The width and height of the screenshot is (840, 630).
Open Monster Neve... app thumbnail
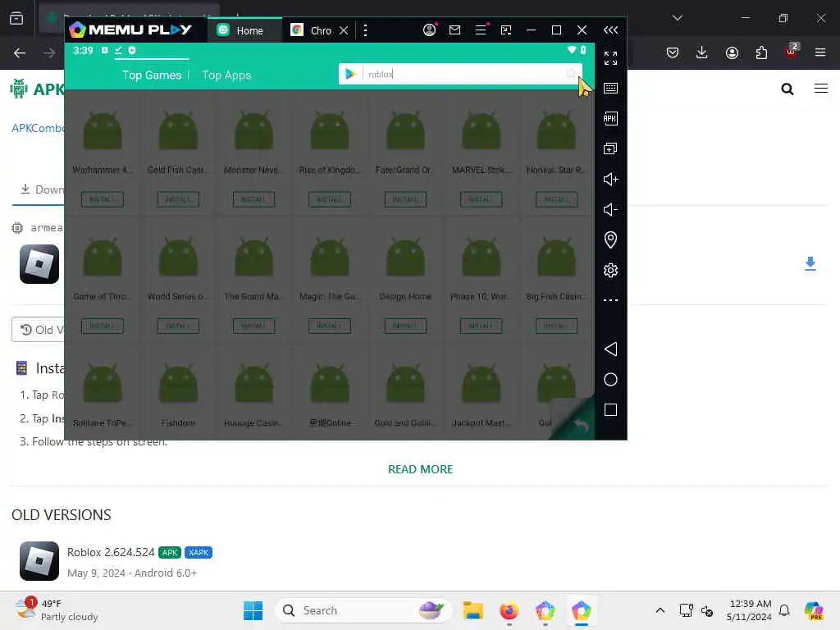pyautogui.click(x=254, y=131)
